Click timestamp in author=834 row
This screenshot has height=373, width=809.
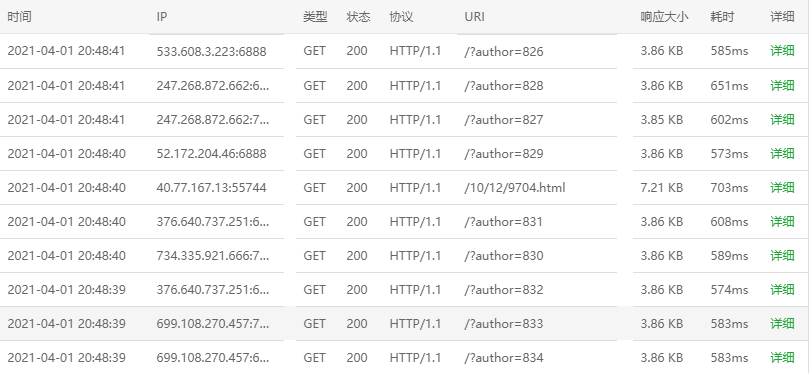click(x=66, y=358)
